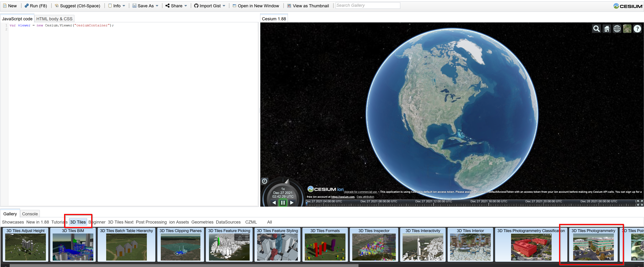Switch to the Console tab

(30, 214)
